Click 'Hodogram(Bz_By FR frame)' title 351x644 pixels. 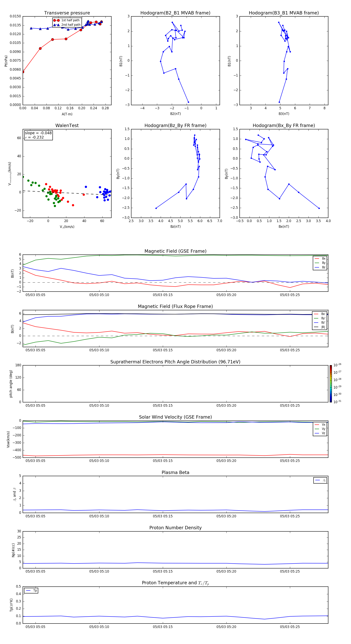175,125
